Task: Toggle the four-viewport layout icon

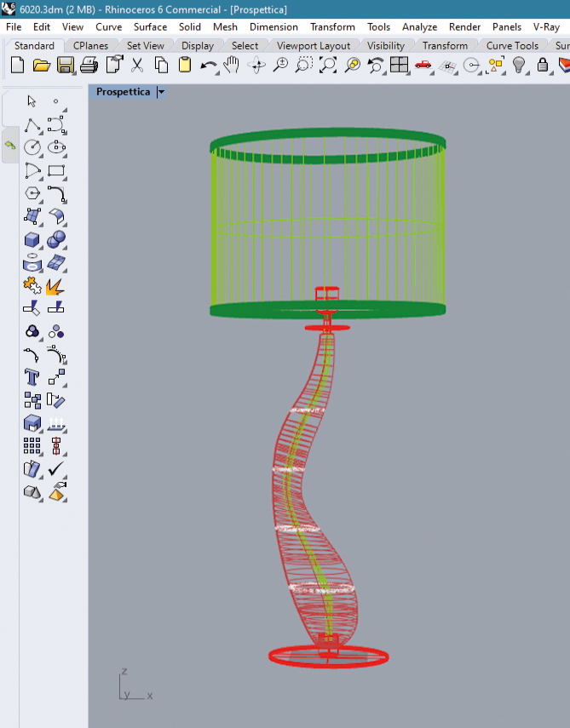Action: click(399, 65)
